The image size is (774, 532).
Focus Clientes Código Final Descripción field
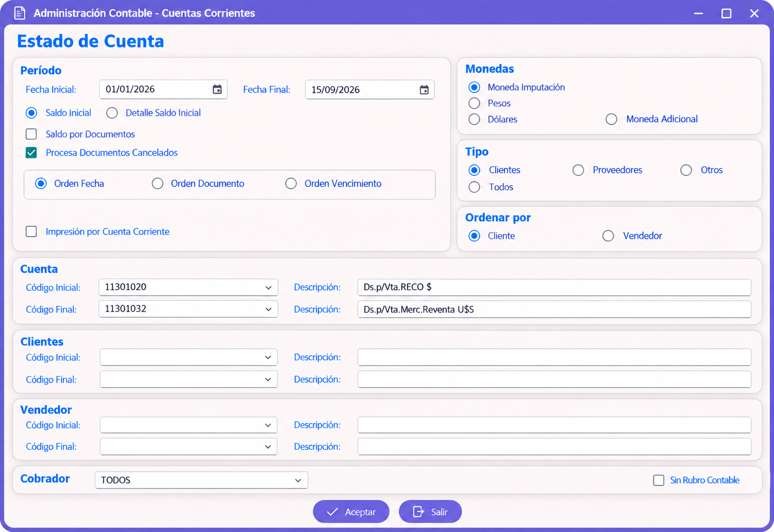[554, 380]
